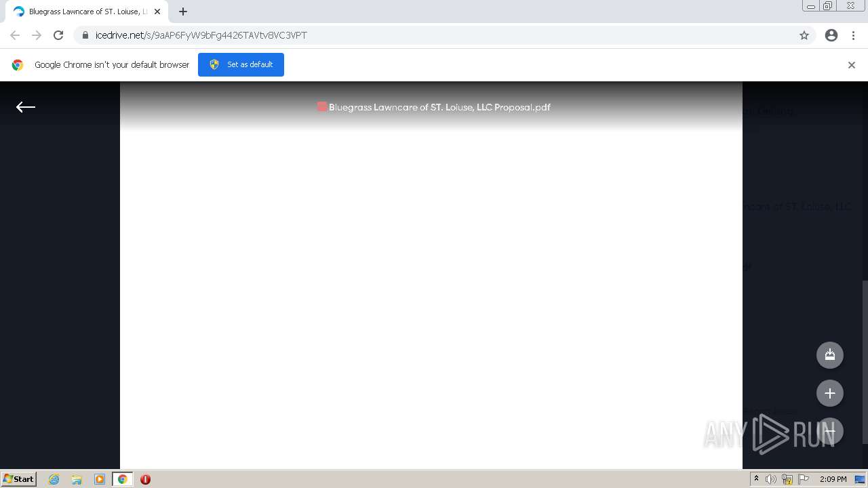The image size is (868, 488).
Task: Open the Chrome three-dot menu
Action: 853,35
